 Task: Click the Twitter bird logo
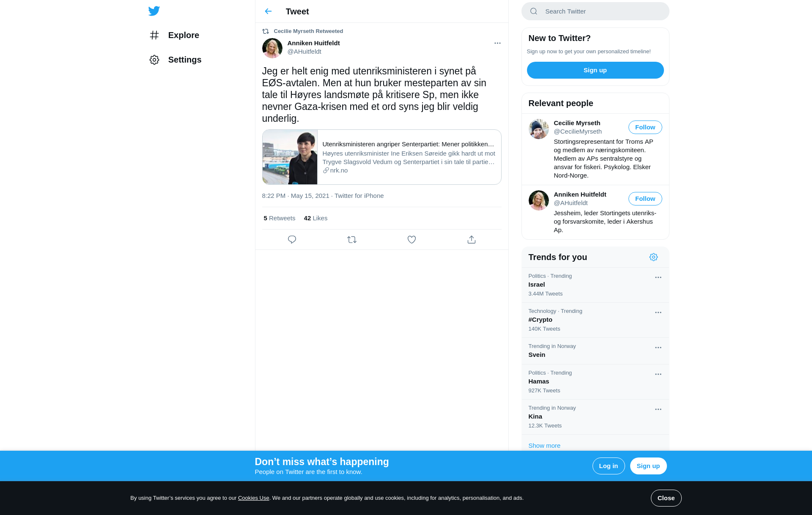point(154,11)
